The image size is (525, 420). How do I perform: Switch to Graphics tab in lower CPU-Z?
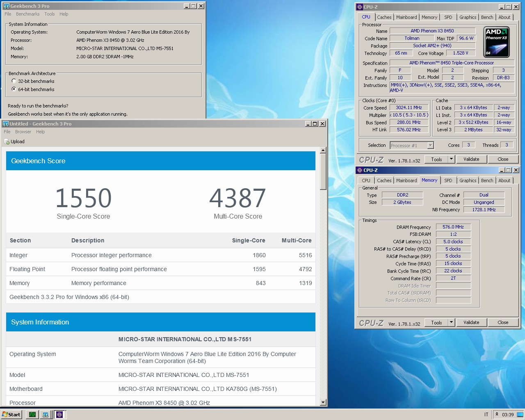pos(468,180)
